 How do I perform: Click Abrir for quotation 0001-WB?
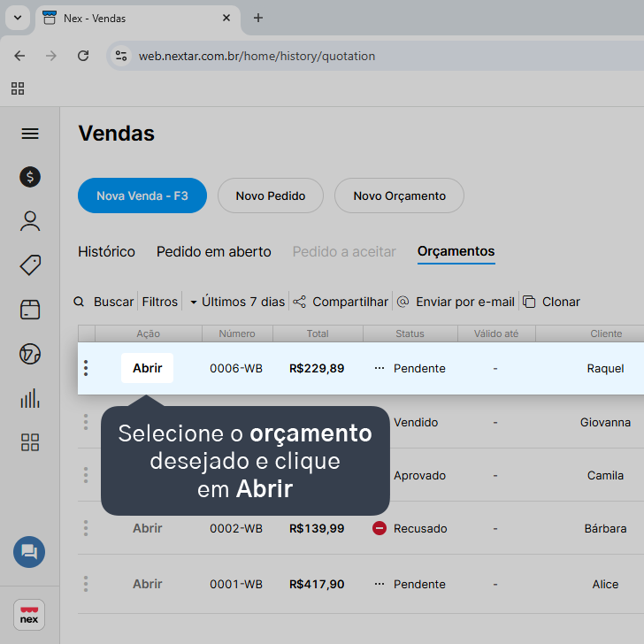(147, 584)
